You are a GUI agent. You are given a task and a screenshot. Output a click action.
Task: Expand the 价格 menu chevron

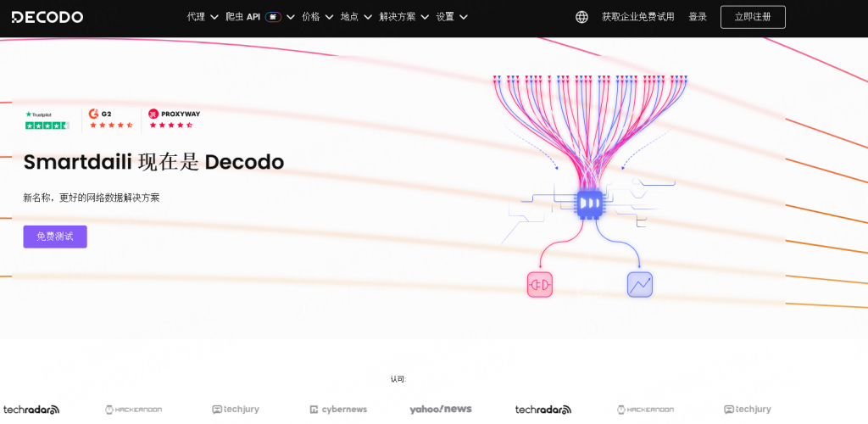tap(330, 17)
